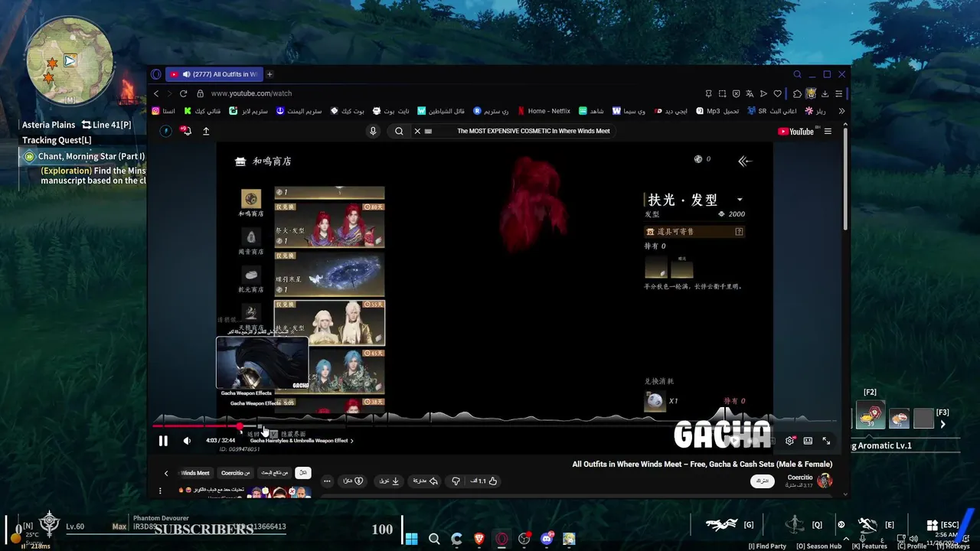The image size is (980, 551).
Task: Open YouTube notifications bell
Action: (185, 131)
